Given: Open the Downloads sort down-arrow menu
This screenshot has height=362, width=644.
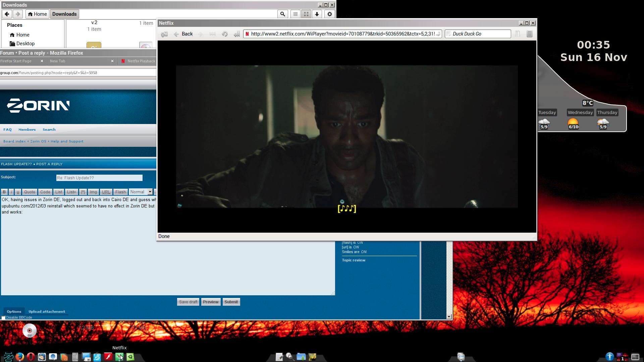Looking at the screenshot, I should (317, 14).
